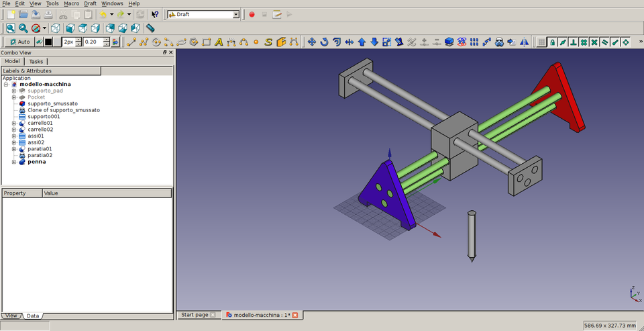
Task: Click the Measure distance ruler icon
Action: point(150,28)
